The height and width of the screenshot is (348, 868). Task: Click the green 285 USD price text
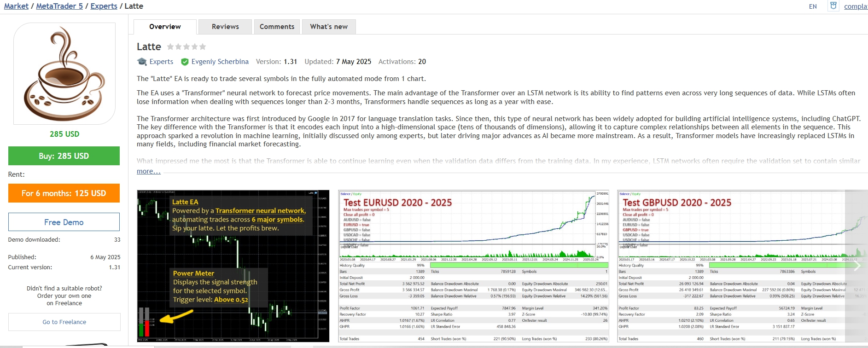click(x=64, y=134)
